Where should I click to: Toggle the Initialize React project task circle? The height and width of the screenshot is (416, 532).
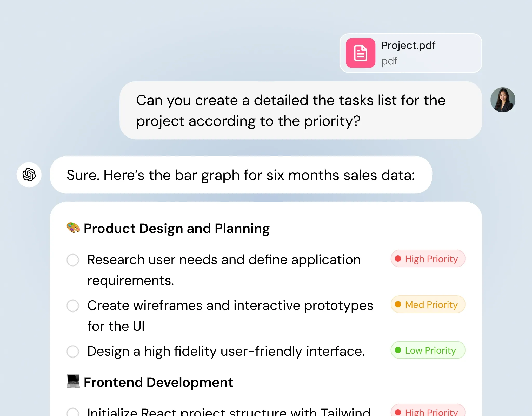(73, 412)
